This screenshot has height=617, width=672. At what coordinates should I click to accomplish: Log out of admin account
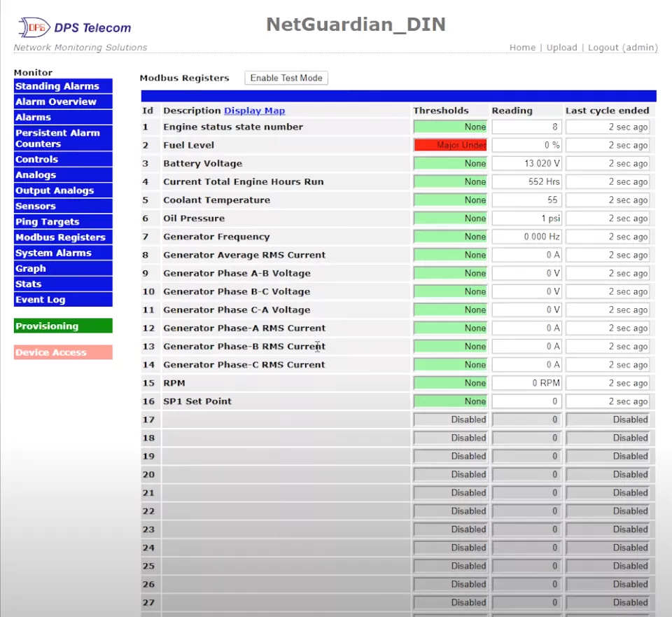pos(622,48)
